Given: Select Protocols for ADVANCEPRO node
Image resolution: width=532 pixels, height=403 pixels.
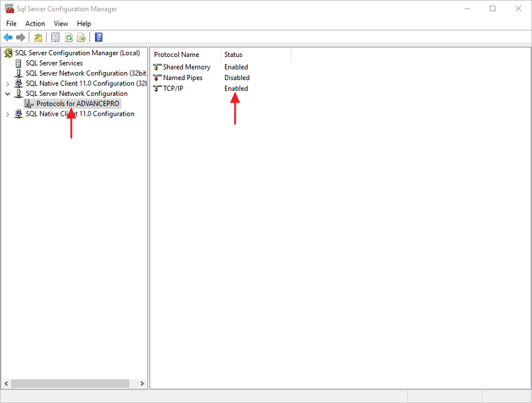Looking at the screenshot, I should pos(78,104).
